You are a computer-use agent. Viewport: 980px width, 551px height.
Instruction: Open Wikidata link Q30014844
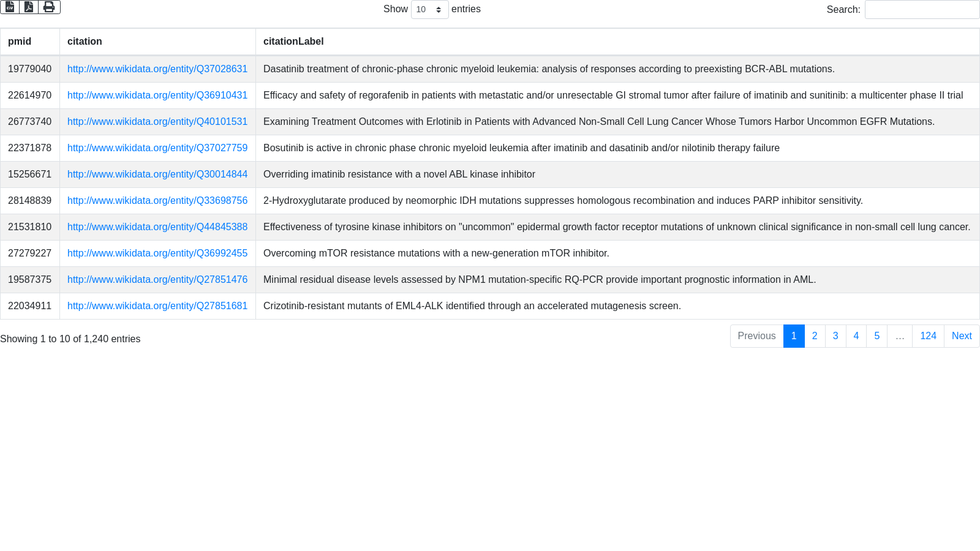[x=157, y=174]
